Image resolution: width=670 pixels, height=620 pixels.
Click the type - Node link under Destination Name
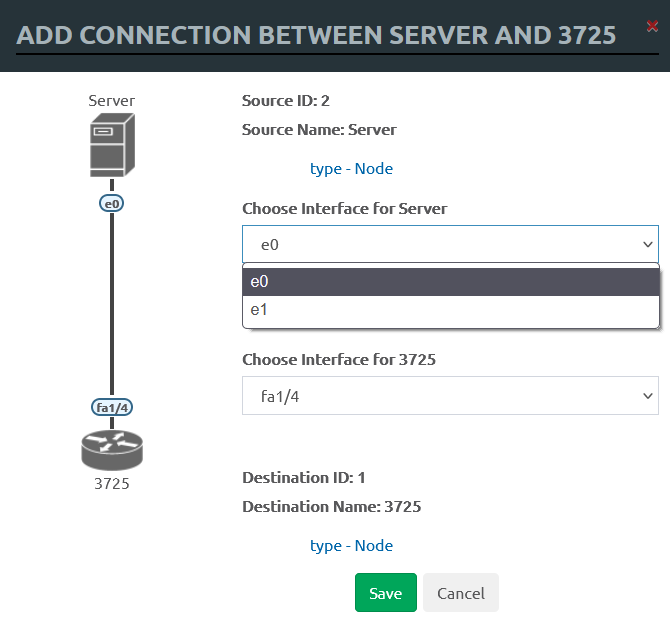pyautogui.click(x=351, y=546)
